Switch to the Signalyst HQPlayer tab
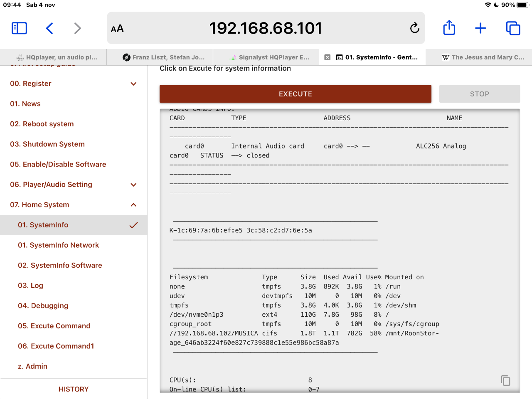This screenshot has height=399, width=532. [x=269, y=57]
